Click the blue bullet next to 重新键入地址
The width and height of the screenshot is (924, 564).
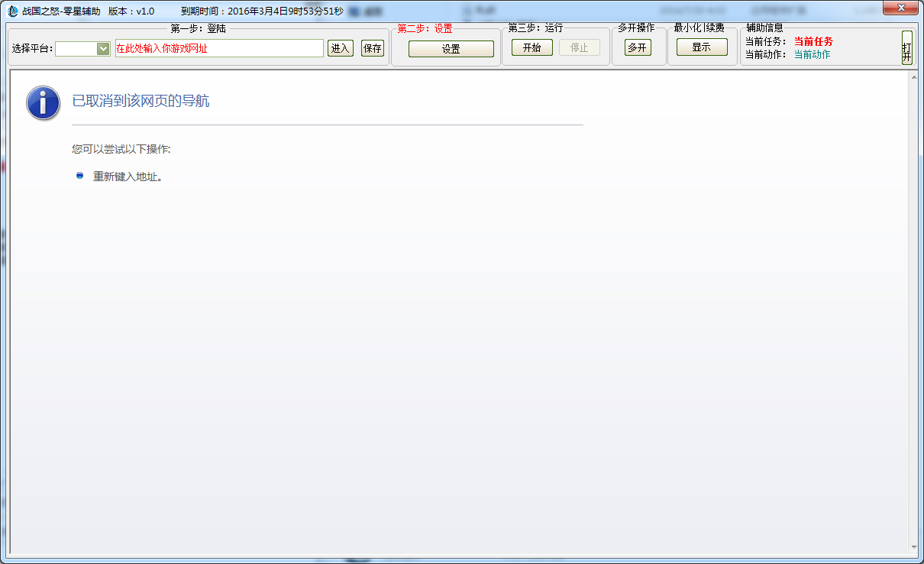(x=80, y=176)
